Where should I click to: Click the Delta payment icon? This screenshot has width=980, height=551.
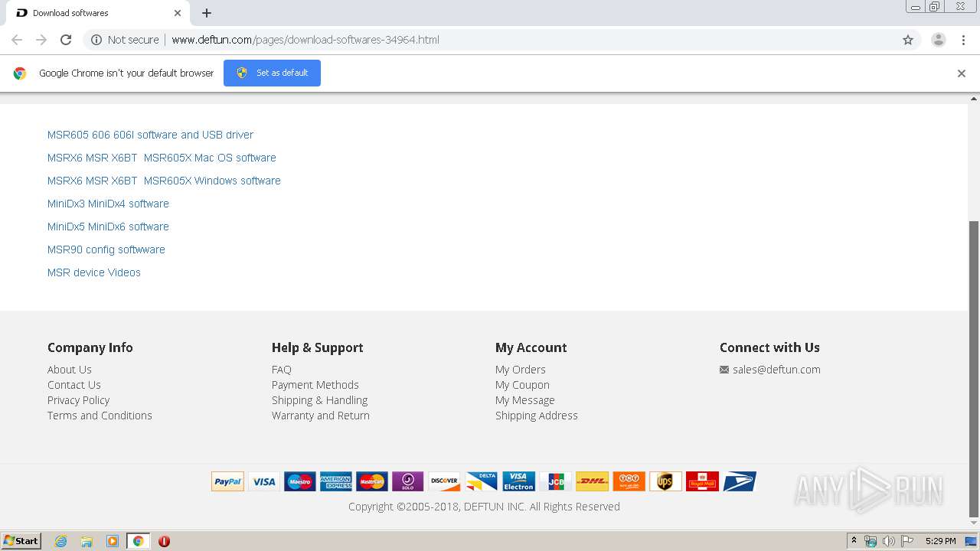coord(482,481)
